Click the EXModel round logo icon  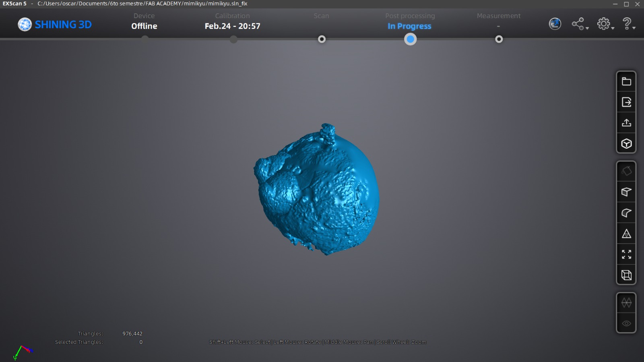[555, 24]
